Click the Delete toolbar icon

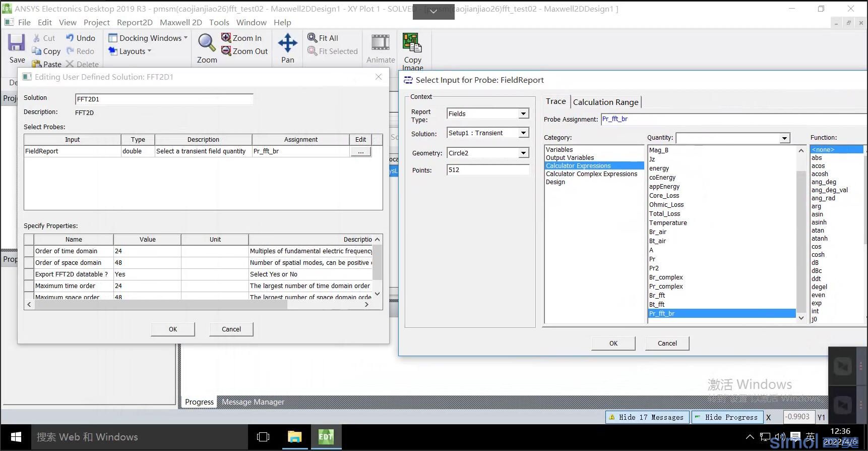click(x=70, y=64)
